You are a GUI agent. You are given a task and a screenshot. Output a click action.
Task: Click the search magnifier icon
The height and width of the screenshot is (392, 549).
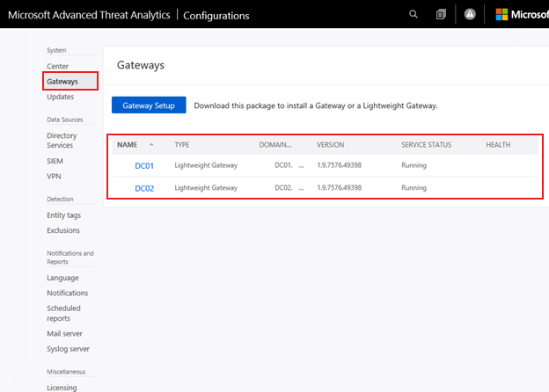point(414,14)
